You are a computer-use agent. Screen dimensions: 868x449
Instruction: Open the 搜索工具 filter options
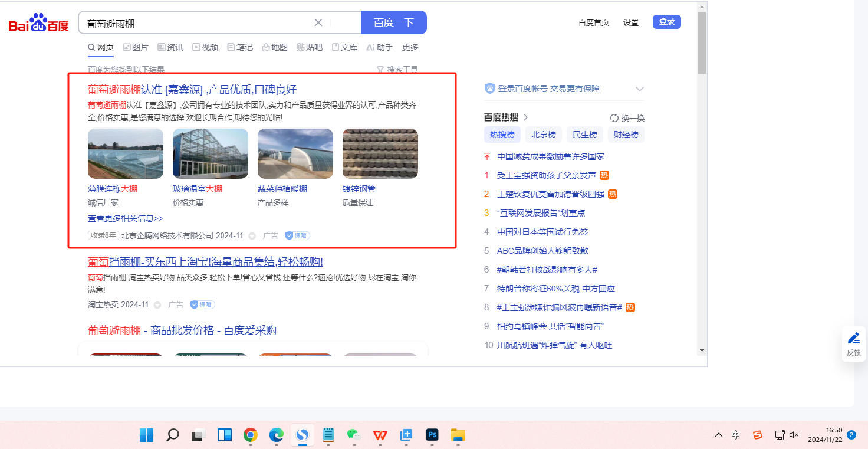tap(397, 70)
